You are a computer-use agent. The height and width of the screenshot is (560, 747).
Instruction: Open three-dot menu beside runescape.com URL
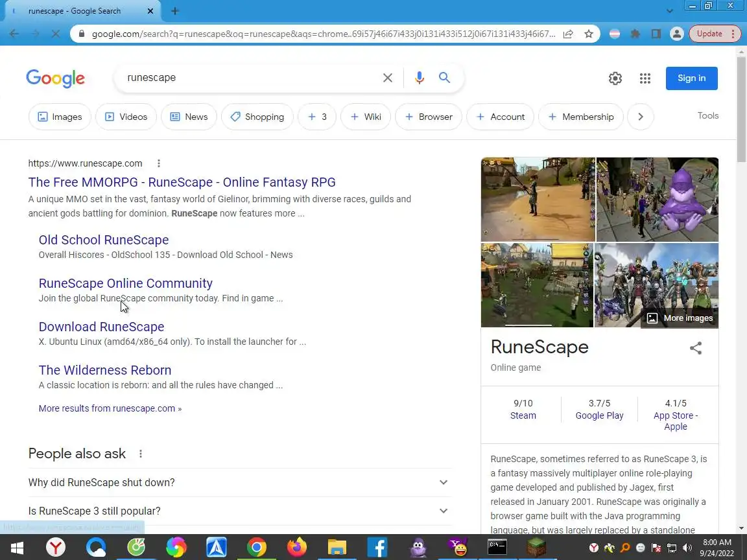pyautogui.click(x=159, y=163)
